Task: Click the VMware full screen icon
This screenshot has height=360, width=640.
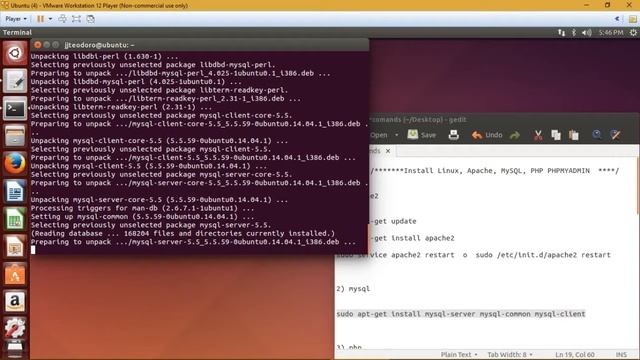Action: [x=76, y=19]
